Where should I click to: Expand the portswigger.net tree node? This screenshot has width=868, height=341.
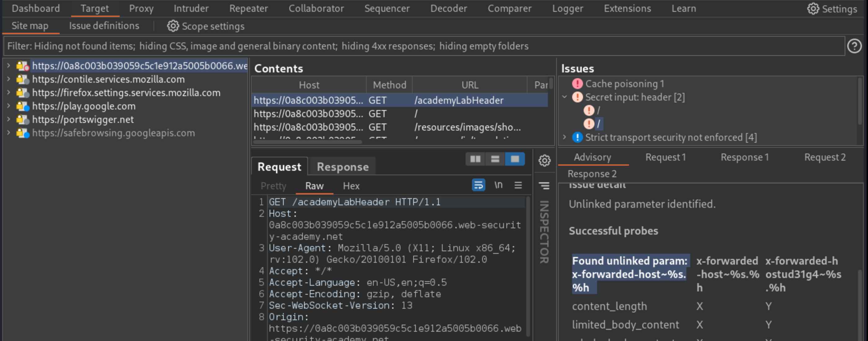coord(8,119)
